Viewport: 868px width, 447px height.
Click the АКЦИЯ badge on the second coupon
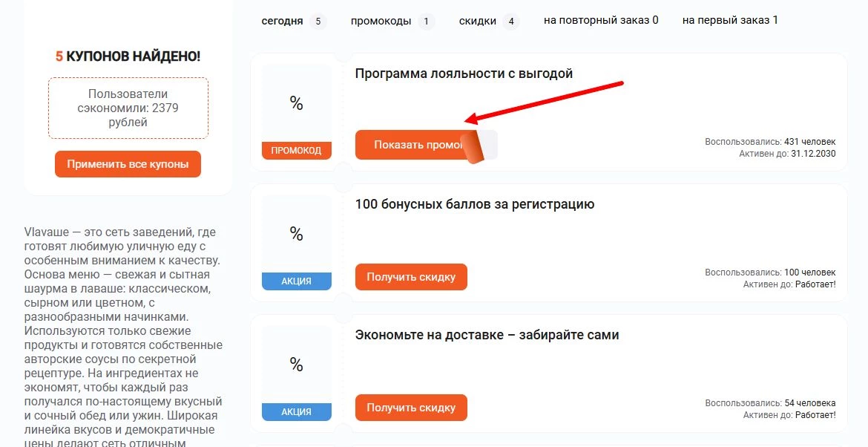coord(296,281)
